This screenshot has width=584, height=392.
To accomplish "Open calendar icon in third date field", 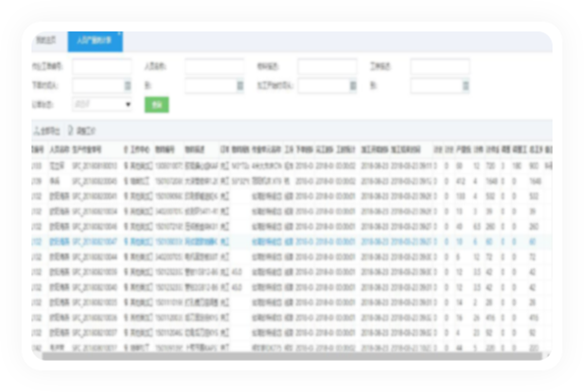I will (353, 85).
